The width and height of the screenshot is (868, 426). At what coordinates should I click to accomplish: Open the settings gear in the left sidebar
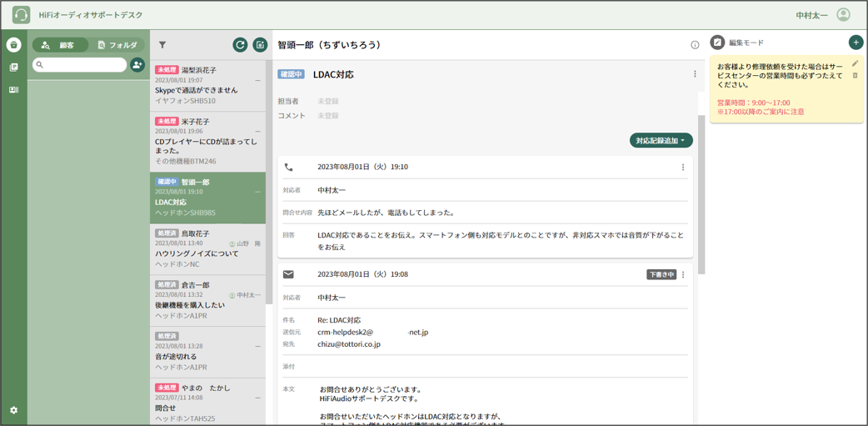pos(13,410)
